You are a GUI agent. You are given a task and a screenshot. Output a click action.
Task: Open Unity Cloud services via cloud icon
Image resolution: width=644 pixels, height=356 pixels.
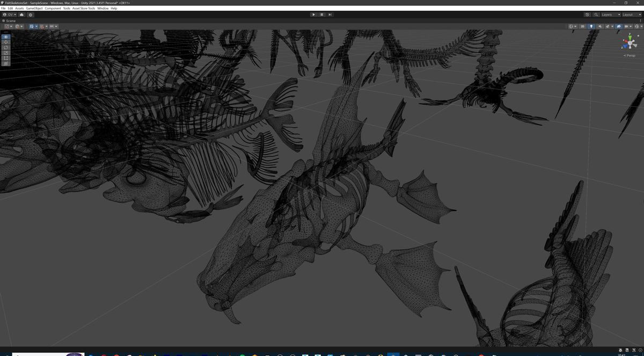coord(21,14)
